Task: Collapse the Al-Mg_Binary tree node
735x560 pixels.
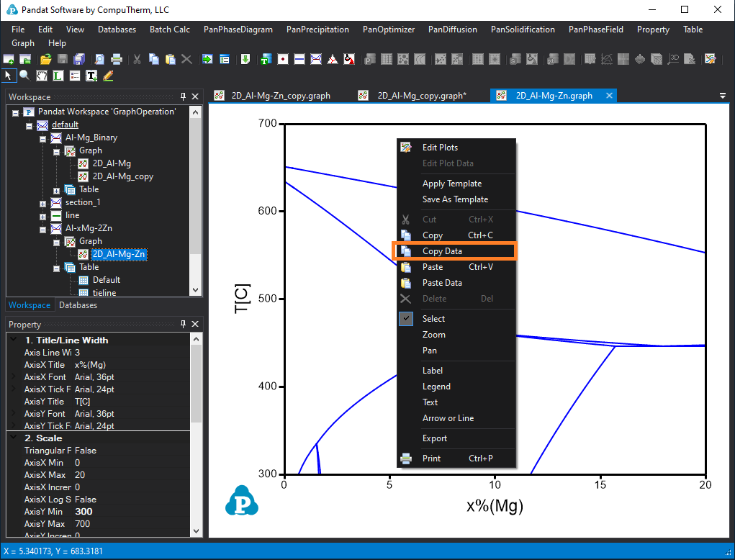Action: 43,137
